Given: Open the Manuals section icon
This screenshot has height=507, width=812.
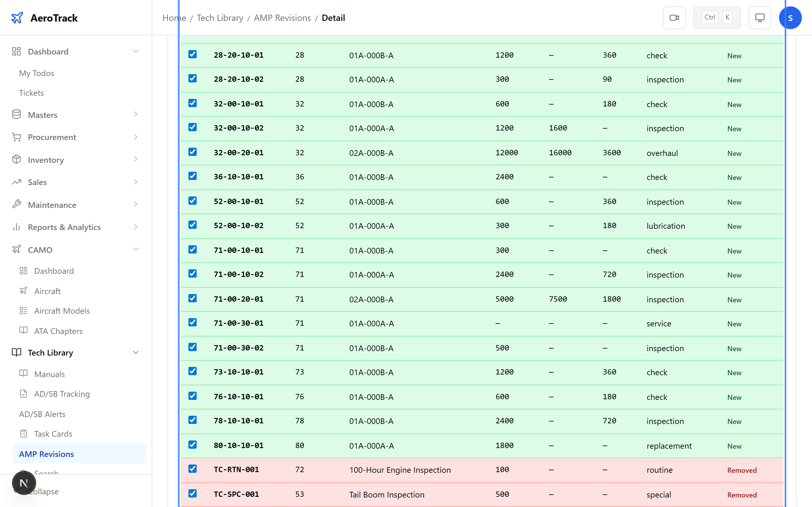Looking at the screenshot, I should tap(23, 374).
